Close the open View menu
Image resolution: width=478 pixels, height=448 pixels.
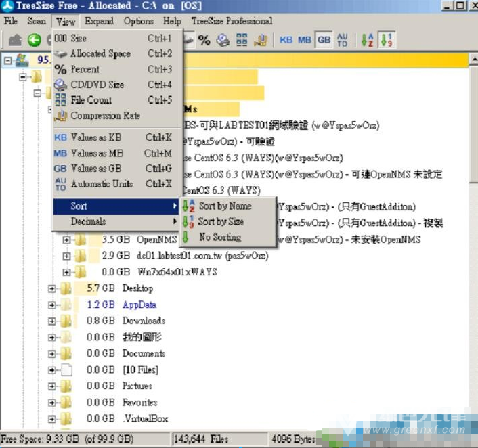[66, 22]
